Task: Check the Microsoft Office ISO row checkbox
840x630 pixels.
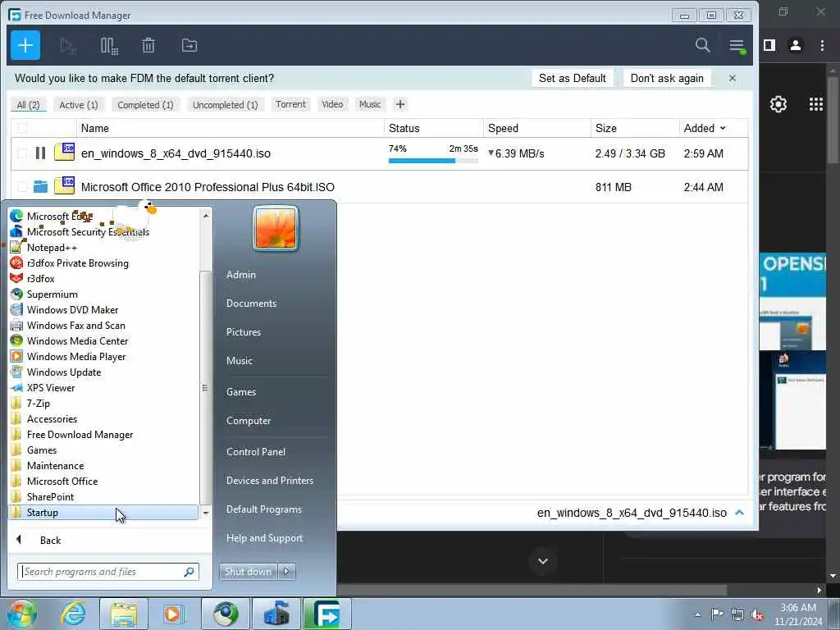Action: pyautogui.click(x=22, y=186)
